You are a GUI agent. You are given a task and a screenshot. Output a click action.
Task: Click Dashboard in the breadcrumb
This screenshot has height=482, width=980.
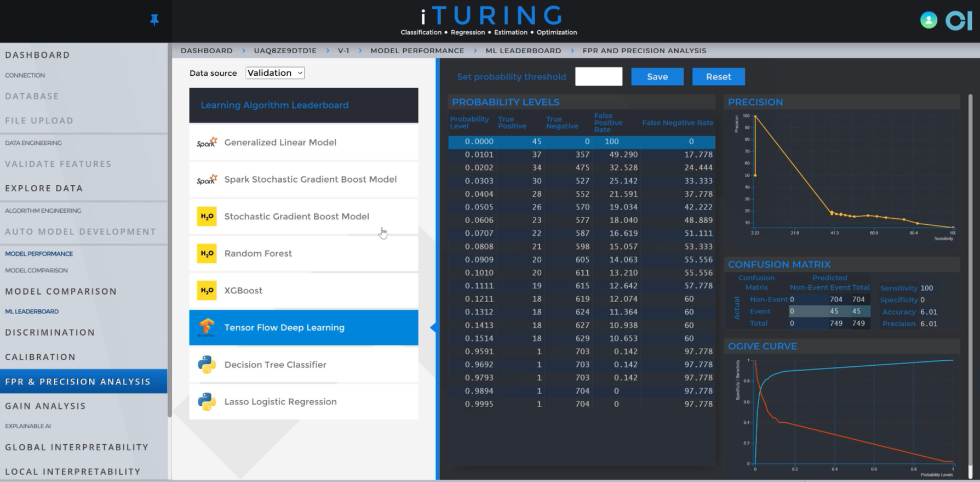[x=207, y=50]
